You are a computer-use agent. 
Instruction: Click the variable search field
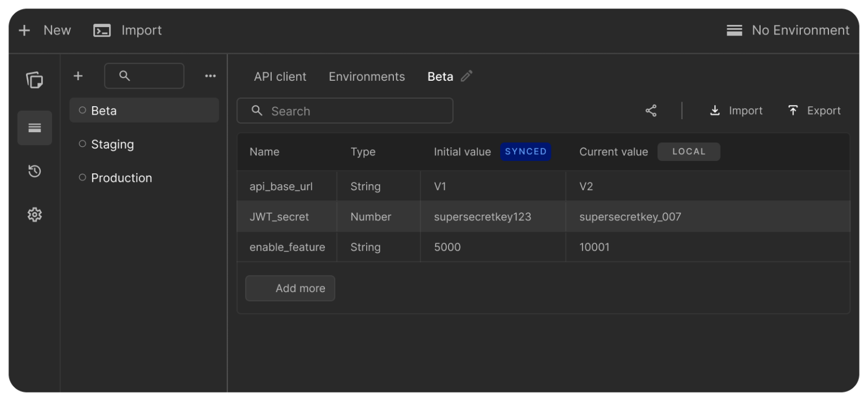tap(345, 111)
